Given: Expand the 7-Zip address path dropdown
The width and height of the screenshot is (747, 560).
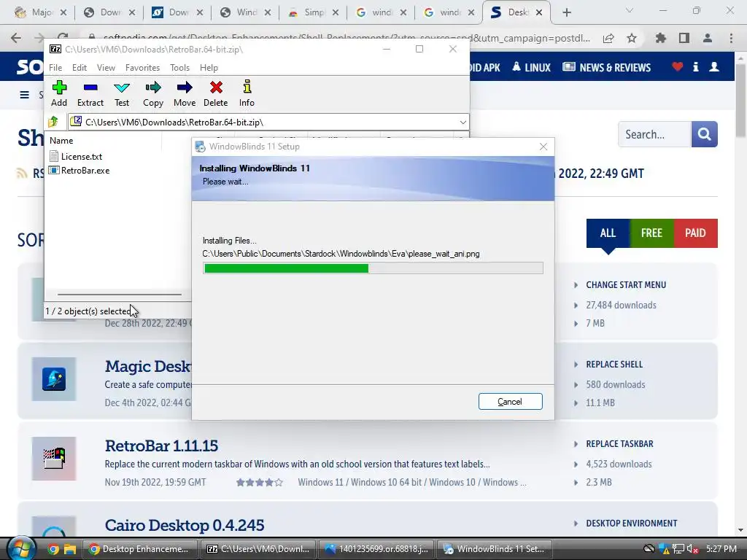Looking at the screenshot, I should pos(462,122).
